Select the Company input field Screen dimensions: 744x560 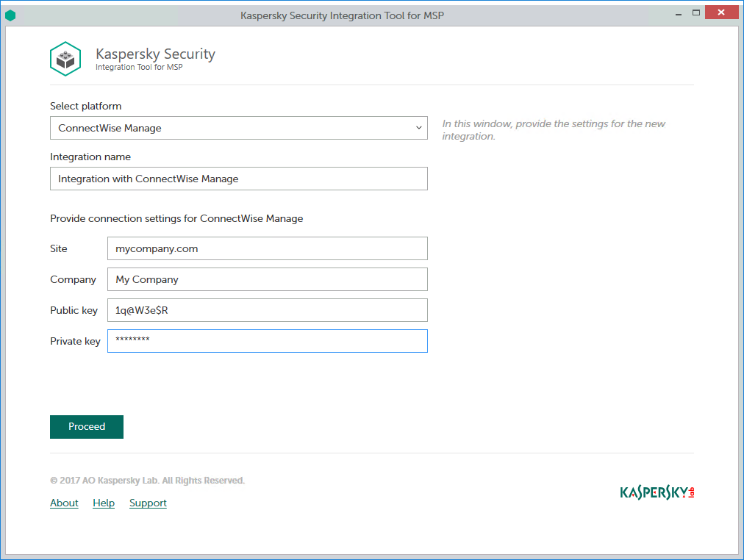point(267,279)
